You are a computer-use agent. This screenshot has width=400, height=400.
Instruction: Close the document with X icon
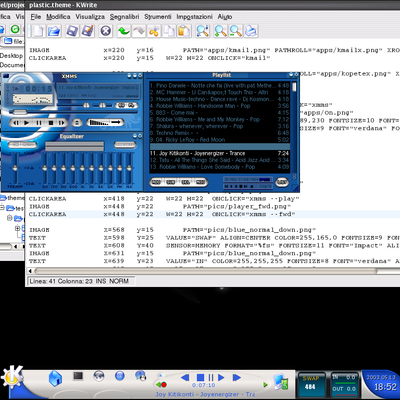tap(106, 31)
